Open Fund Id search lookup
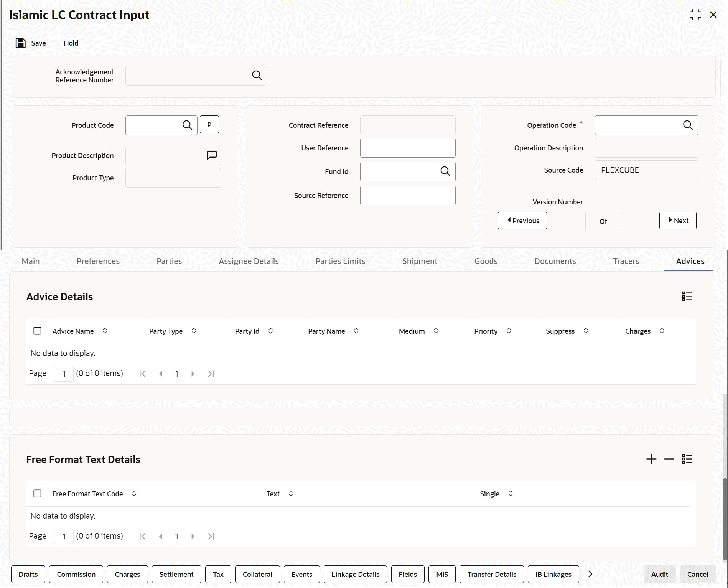 445,171
